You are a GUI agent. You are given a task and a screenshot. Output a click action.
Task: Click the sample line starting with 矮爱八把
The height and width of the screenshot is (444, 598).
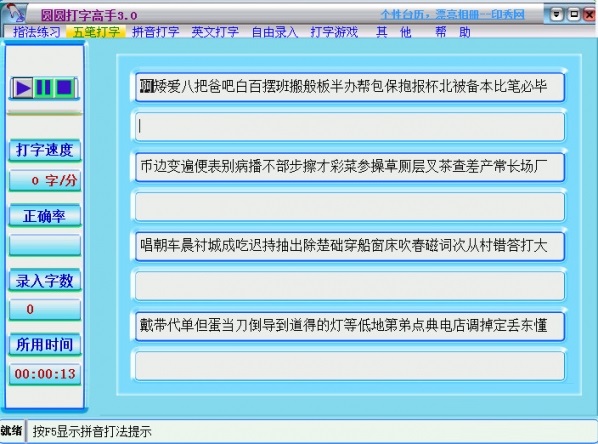click(x=350, y=87)
